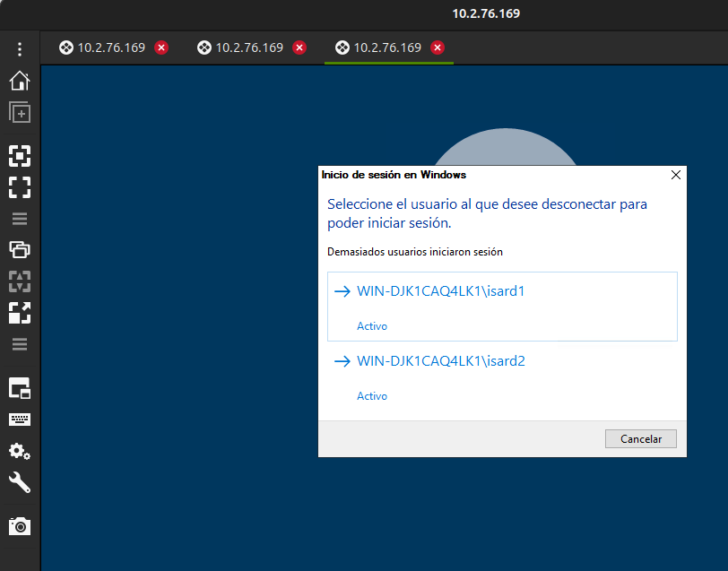
Task: Open settings with the gears icon
Action: click(x=20, y=451)
